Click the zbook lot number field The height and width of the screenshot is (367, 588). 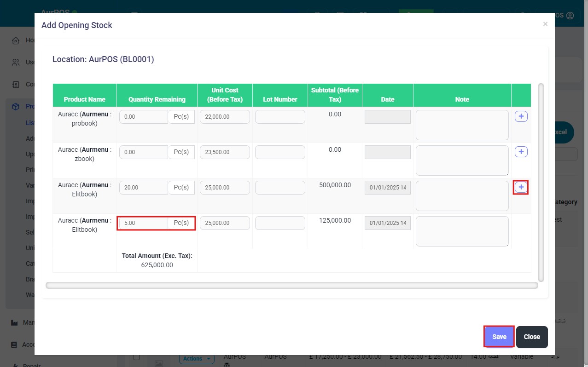click(280, 152)
